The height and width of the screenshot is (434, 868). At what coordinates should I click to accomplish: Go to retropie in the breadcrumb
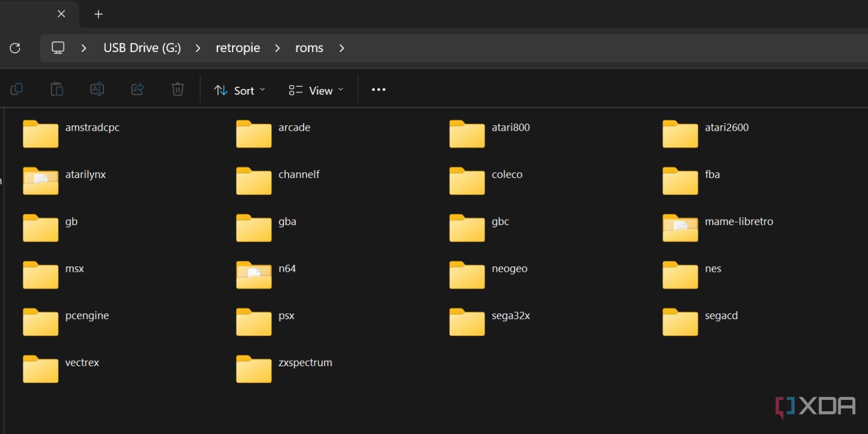238,48
